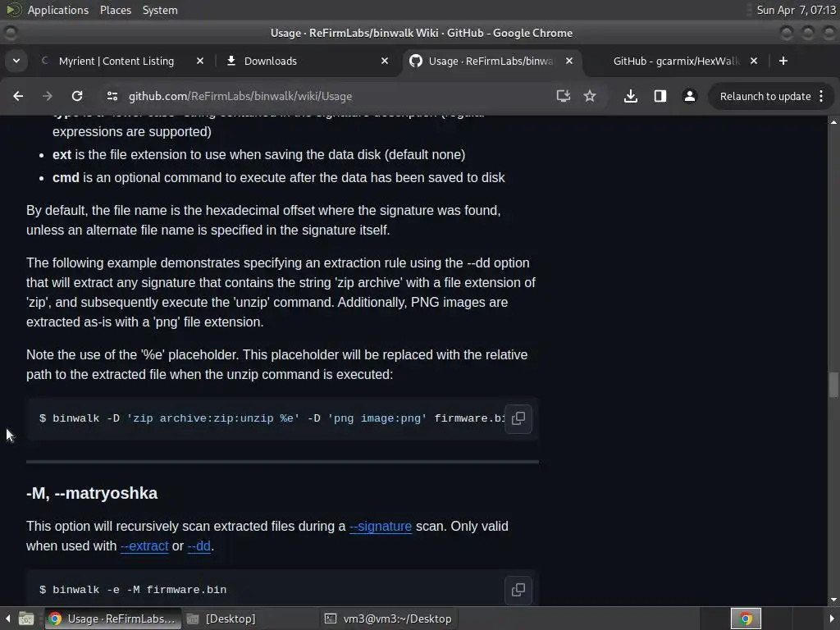Open the Applications menu
Image resolution: width=840 pixels, height=630 pixels.
pyautogui.click(x=58, y=10)
